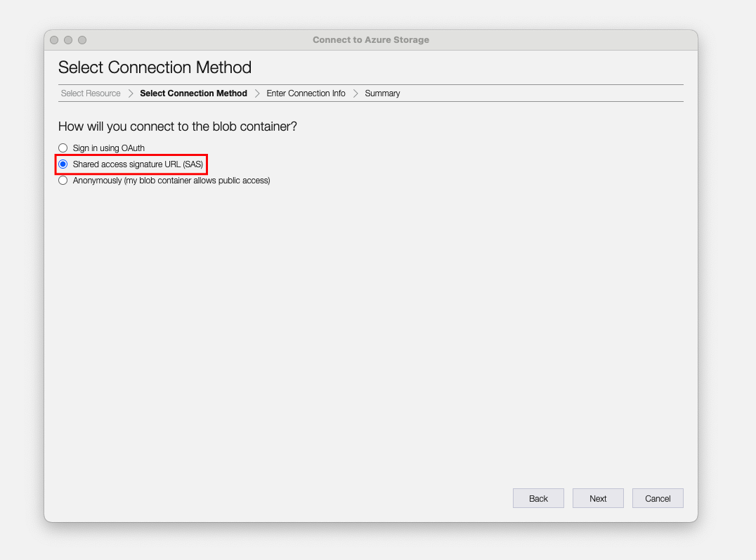This screenshot has width=756, height=560.
Task: Click the "Select Connection Method" page heading
Action: point(155,67)
